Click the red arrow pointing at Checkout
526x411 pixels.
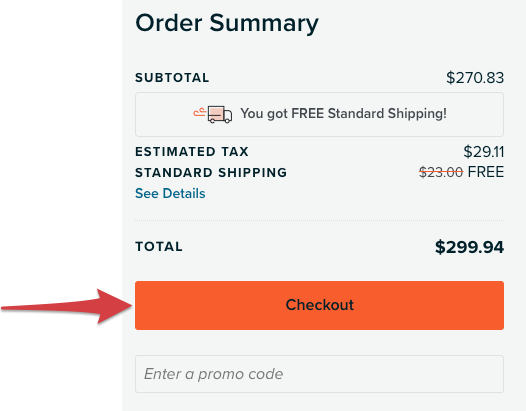[67, 307]
